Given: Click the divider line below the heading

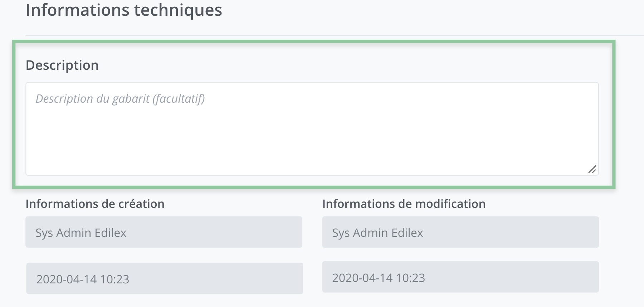Looking at the screenshot, I should [x=322, y=35].
